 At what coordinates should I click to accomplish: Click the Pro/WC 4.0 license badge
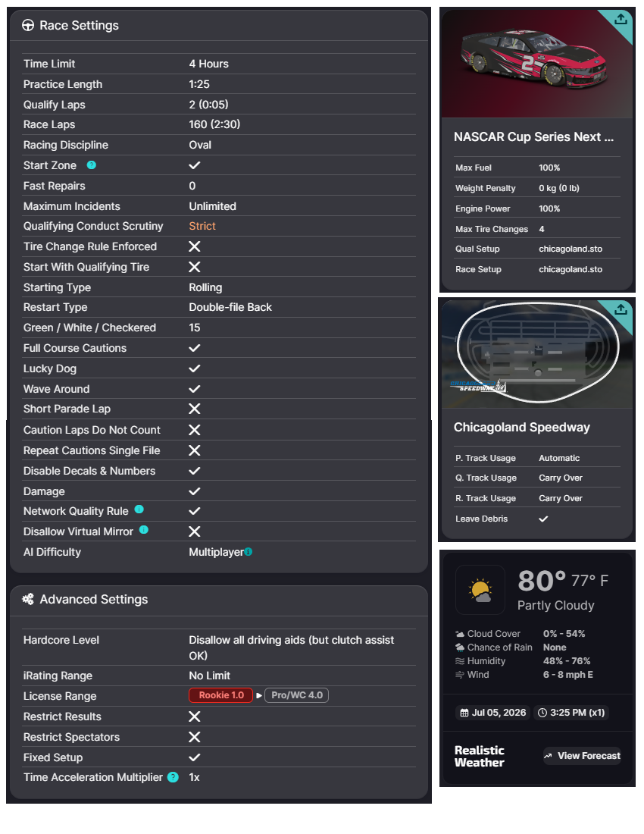296,695
